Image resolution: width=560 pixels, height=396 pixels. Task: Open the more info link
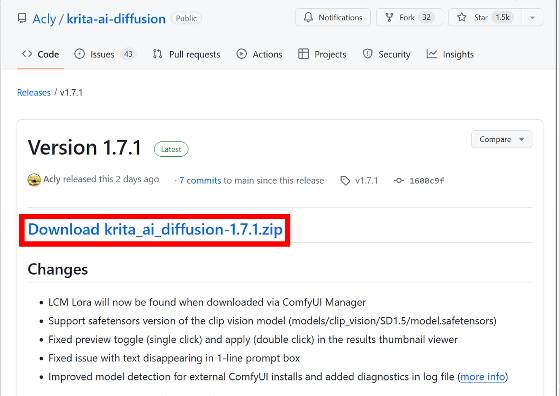point(483,377)
